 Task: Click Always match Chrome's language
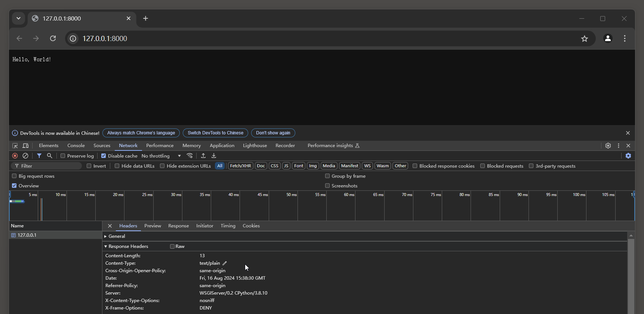pyautogui.click(x=141, y=133)
